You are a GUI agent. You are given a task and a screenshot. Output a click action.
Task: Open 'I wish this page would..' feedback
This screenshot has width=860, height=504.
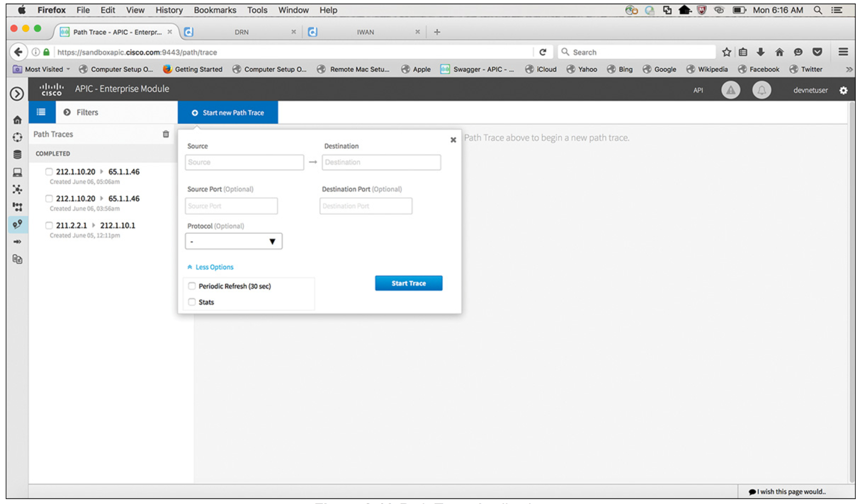(787, 491)
